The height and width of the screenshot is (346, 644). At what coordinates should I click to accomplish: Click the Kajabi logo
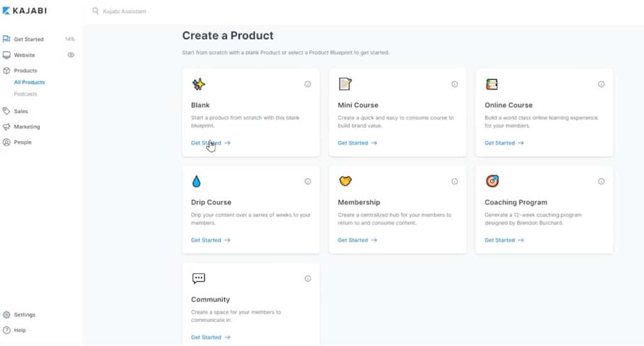25,11
